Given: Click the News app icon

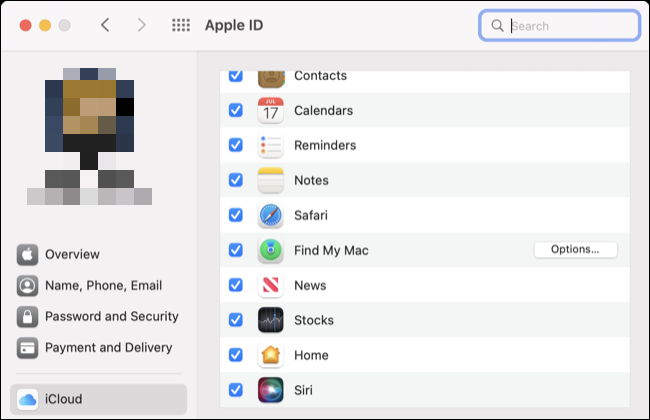Looking at the screenshot, I should coord(271,285).
